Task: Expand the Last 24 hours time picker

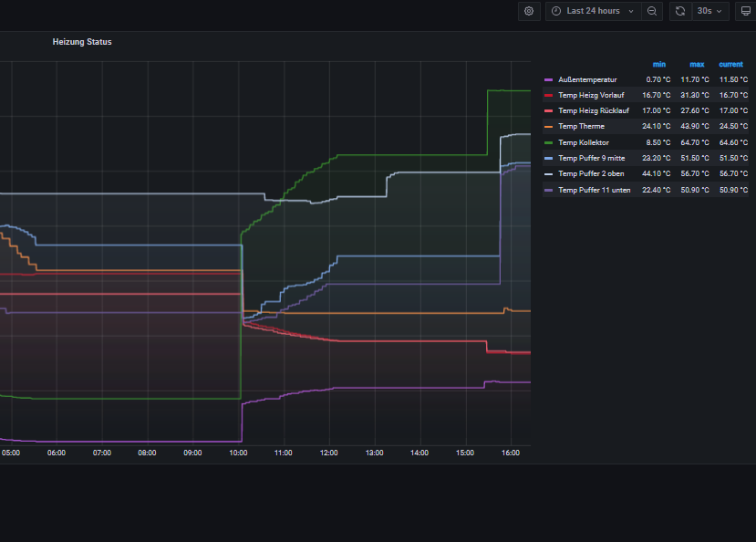Action: click(x=593, y=11)
